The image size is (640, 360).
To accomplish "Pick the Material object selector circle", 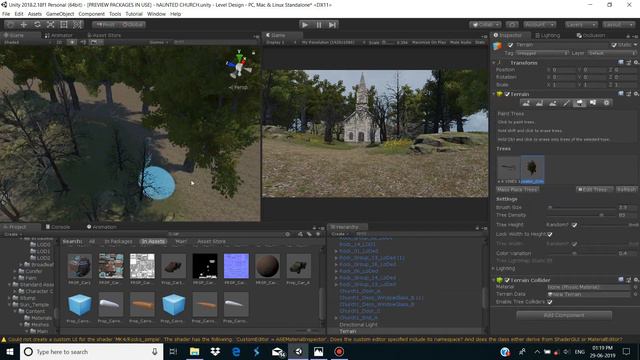I will click(636, 287).
